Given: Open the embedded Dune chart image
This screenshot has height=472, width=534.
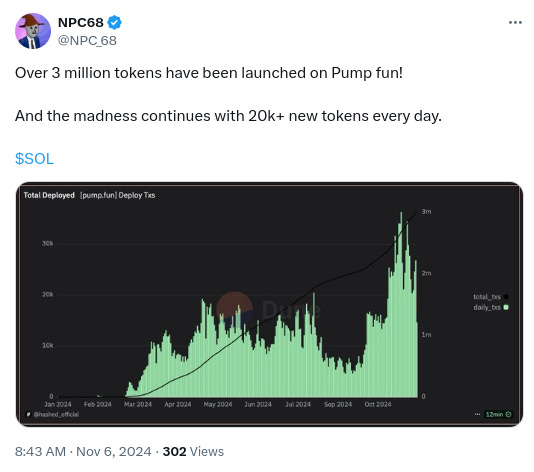Looking at the screenshot, I should [x=269, y=304].
